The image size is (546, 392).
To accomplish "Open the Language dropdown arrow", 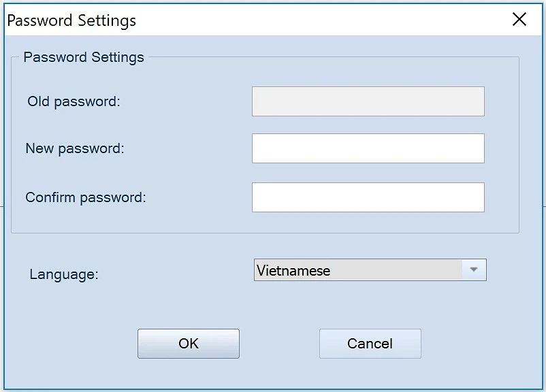I will (x=474, y=270).
